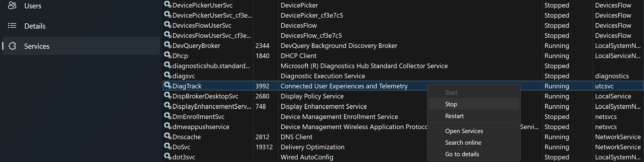Open the Details tab in sidebar
Screen dimensions: 644x162
tap(35, 26)
